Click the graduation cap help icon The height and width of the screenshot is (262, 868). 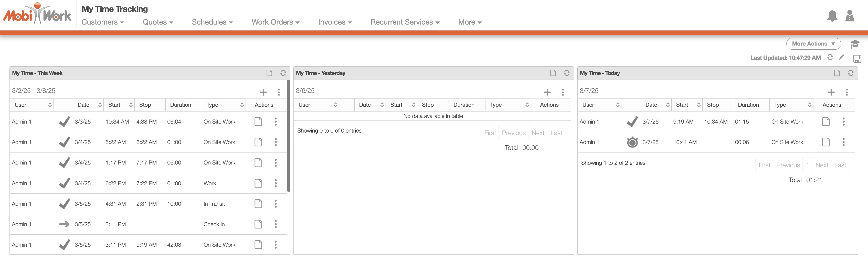tap(854, 44)
